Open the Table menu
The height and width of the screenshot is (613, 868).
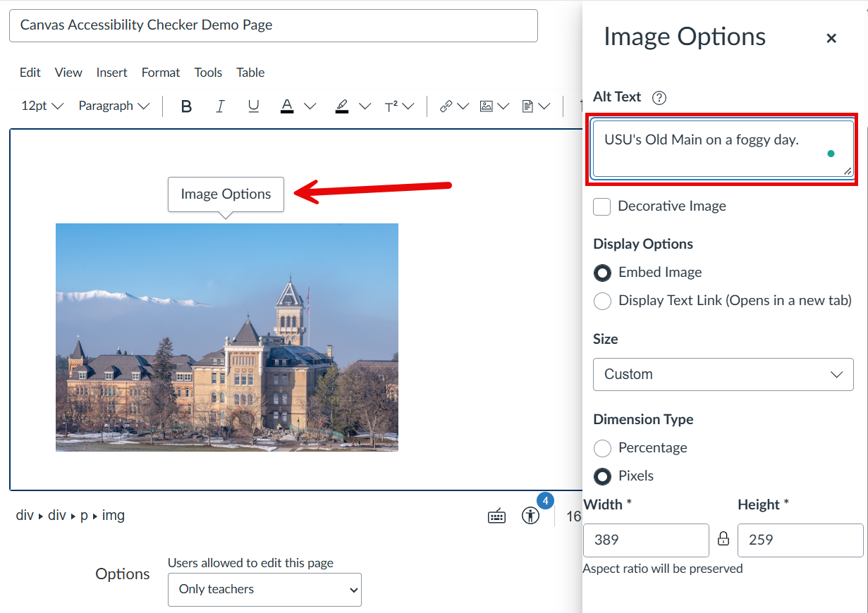250,73
